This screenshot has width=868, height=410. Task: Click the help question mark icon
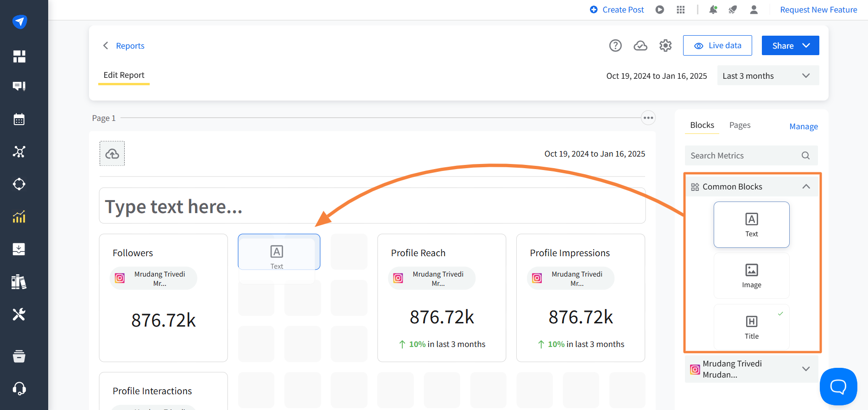click(x=615, y=45)
